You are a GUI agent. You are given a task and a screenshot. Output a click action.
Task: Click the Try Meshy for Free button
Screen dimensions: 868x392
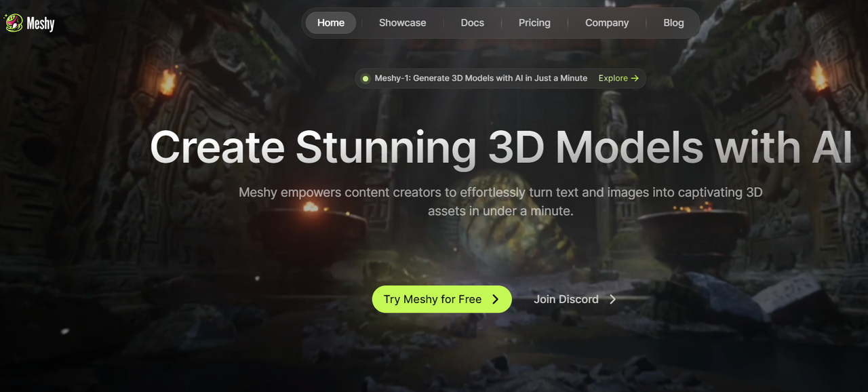click(x=441, y=299)
